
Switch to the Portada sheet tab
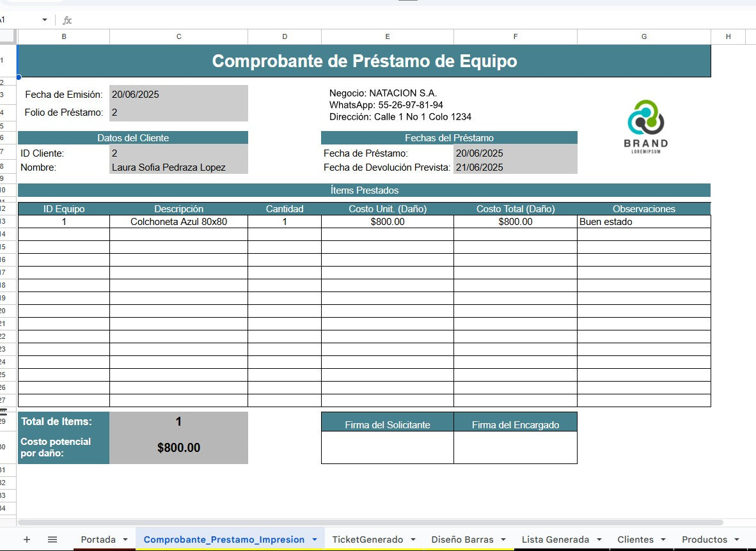pyautogui.click(x=98, y=539)
